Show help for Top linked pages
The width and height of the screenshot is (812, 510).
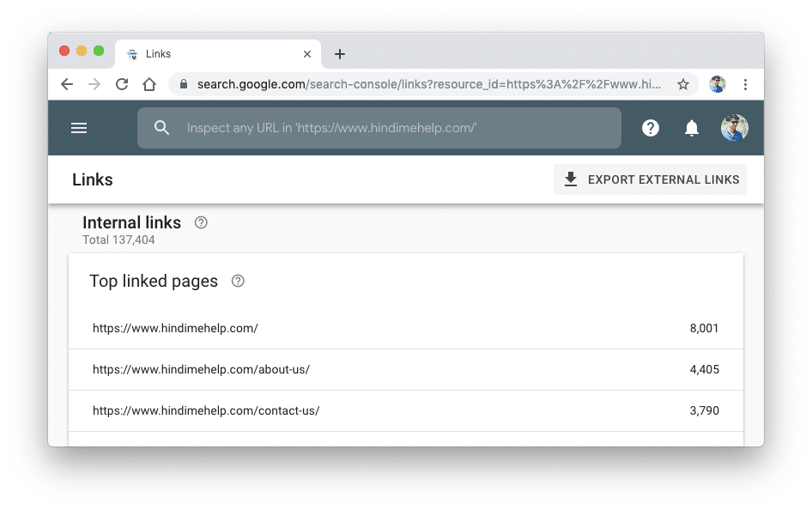click(238, 281)
